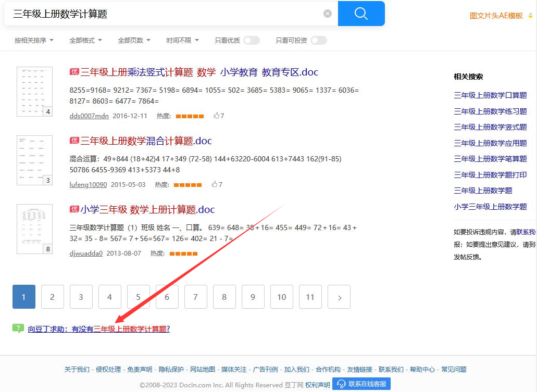This screenshot has height=392, width=537.
Task: Open the 侵权处理 footer link
Action: [108, 370]
